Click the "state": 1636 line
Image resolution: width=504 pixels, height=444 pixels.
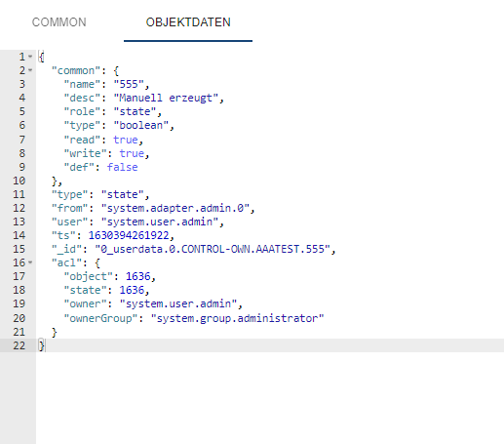(x=106, y=290)
